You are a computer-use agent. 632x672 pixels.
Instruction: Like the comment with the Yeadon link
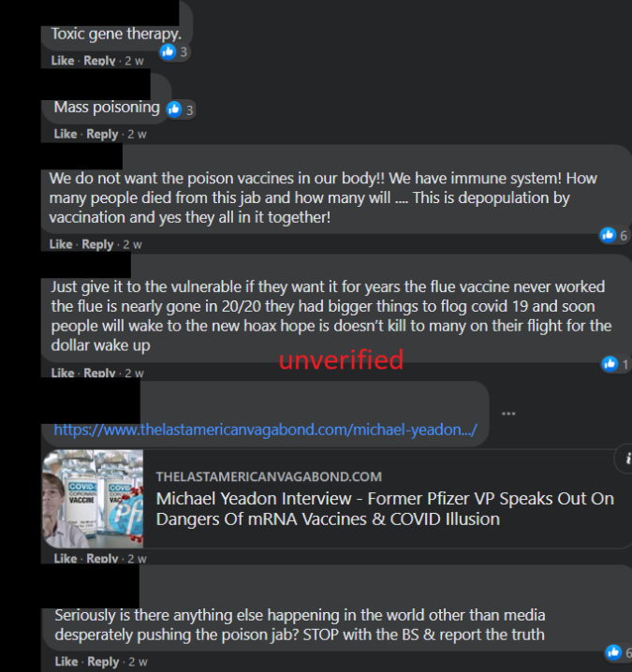66,559
